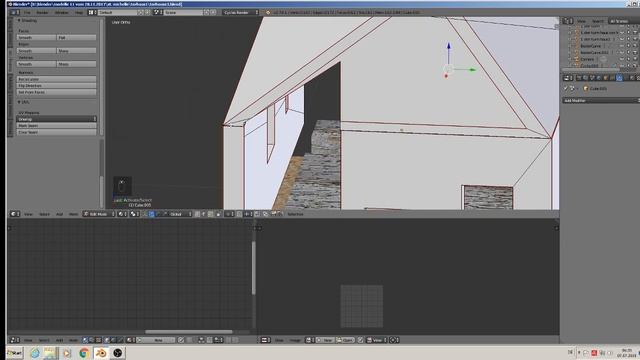Click Smooth under Faces

tap(36, 38)
